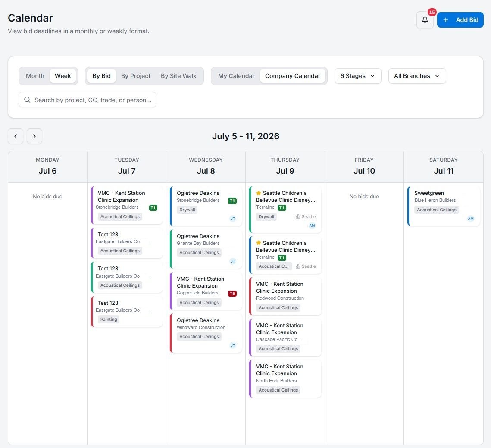Select the Week view toggle
Viewport: 491px width, 448px height.
click(x=63, y=76)
